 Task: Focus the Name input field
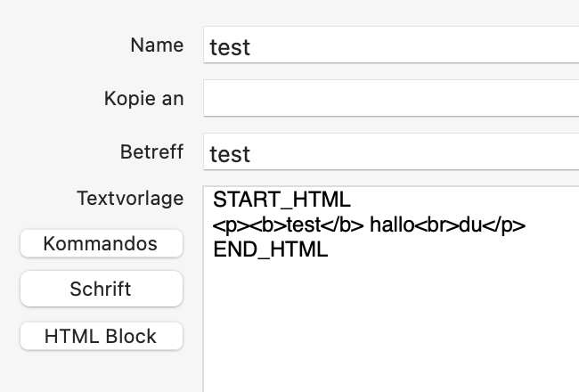[x=391, y=45]
